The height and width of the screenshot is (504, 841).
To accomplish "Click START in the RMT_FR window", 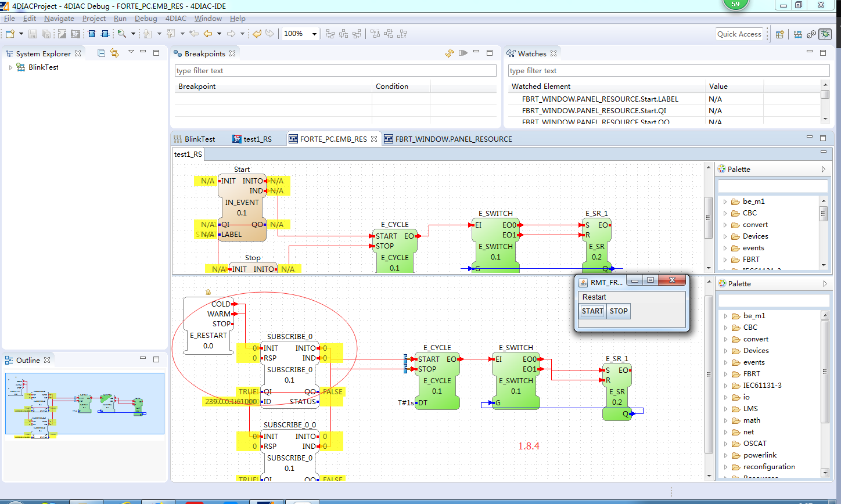I will (x=592, y=311).
